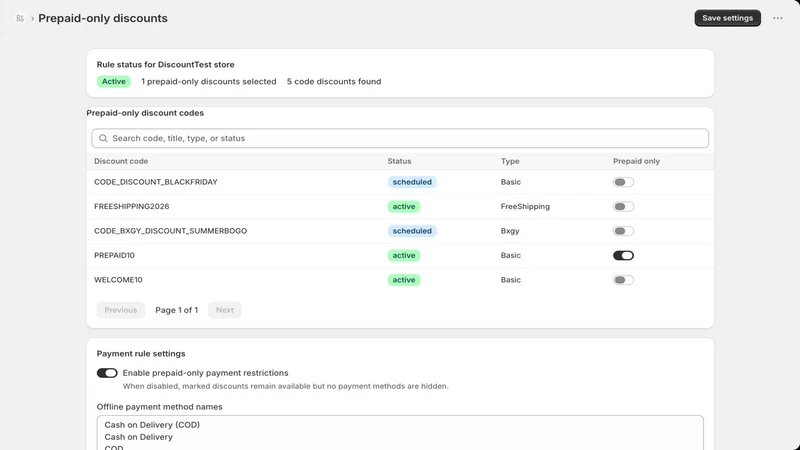Select FREESHIPPING2026 code text
Viewport: 800px width, 450px height.
pos(132,207)
